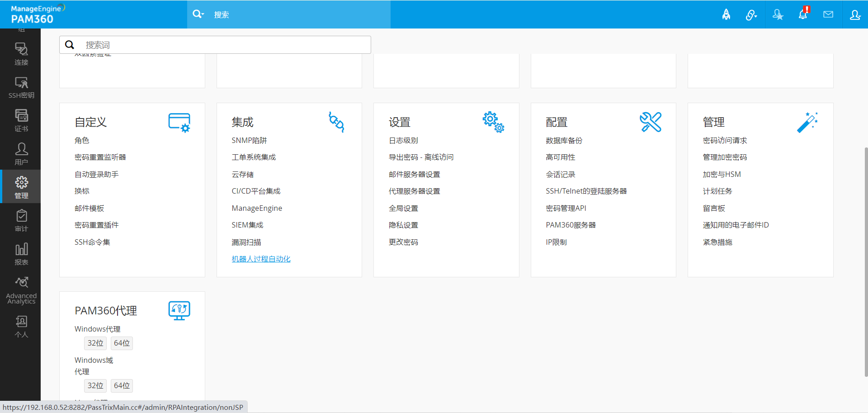The height and width of the screenshot is (413, 868).
Task: Open 邮件服务器设置 under 设置
Action: click(x=414, y=175)
